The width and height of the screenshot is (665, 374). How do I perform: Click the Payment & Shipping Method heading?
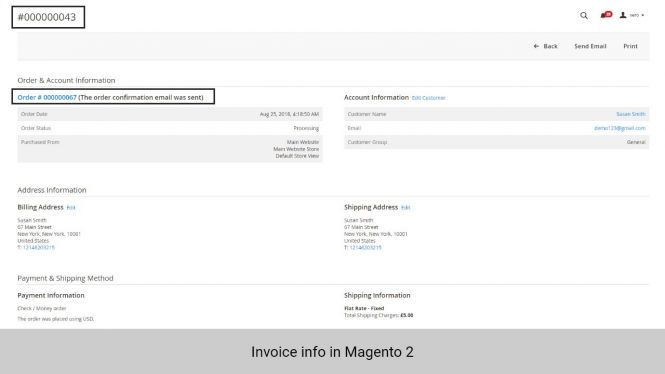click(65, 278)
